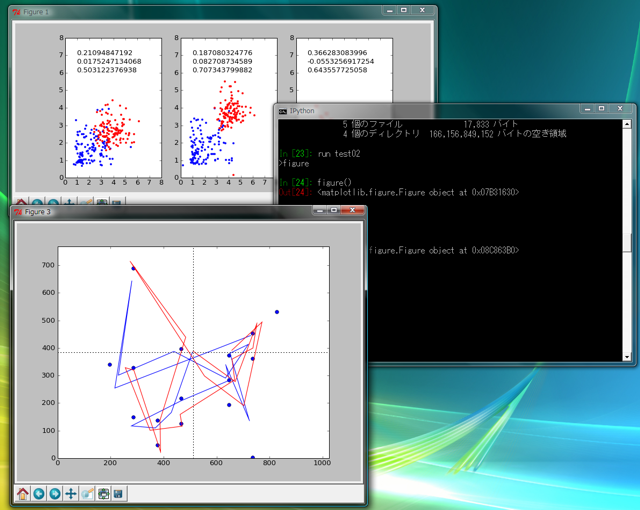Click the Tk icon in Figure 3 title bar
Viewport: 640px width, 510px height.
coord(18,212)
